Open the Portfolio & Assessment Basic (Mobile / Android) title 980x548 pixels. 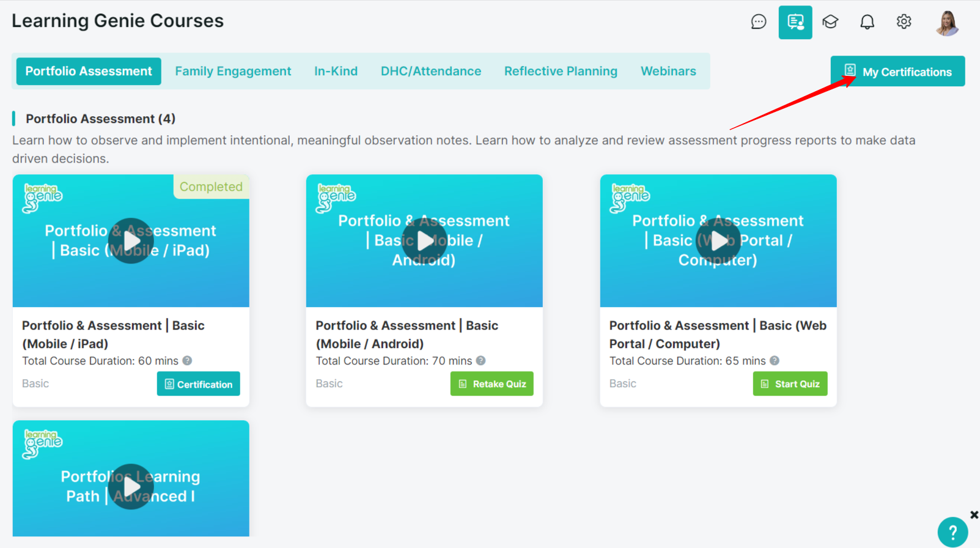[x=407, y=335]
